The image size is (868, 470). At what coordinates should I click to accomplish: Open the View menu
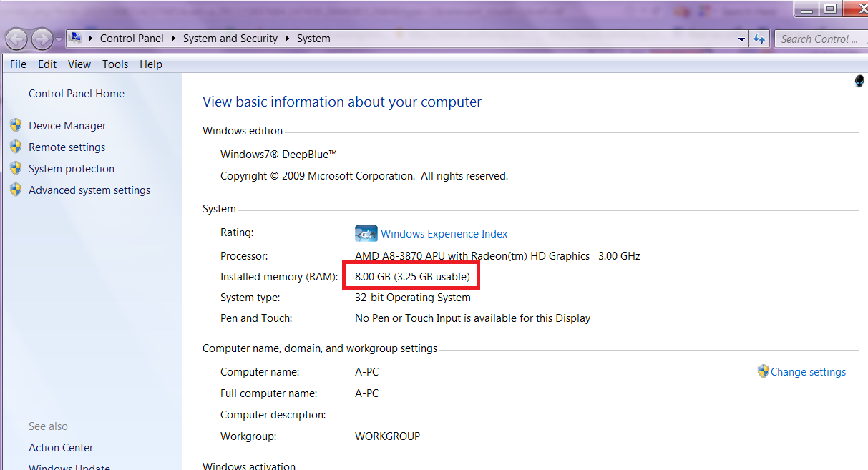(79, 64)
